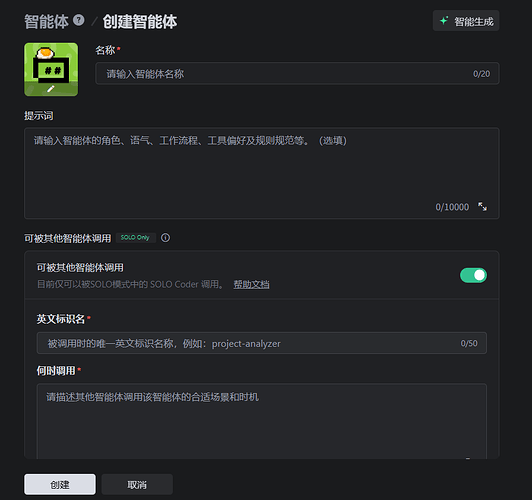Click the info icon next to SOLO Only
Screen dimensions: 532x500
[165, 238]
